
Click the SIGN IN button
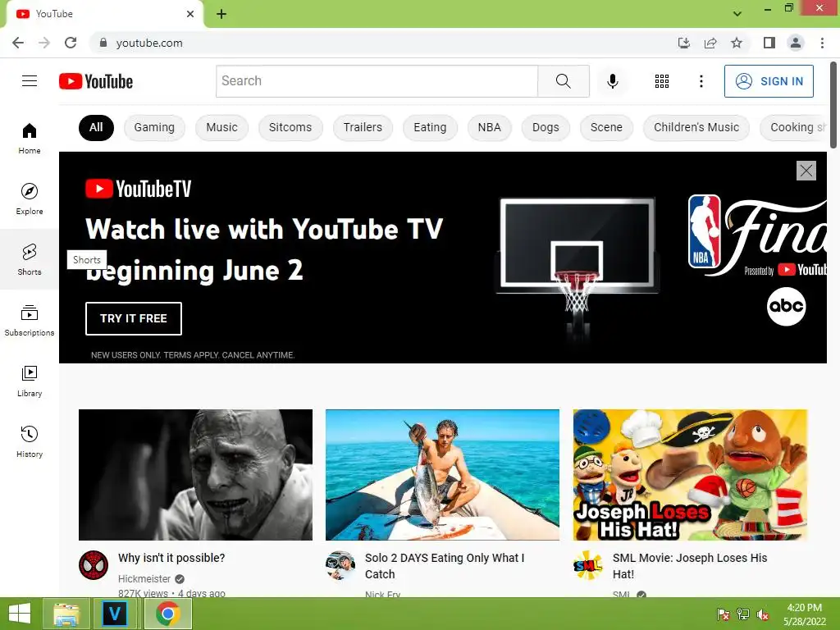[x=769, y=81]
